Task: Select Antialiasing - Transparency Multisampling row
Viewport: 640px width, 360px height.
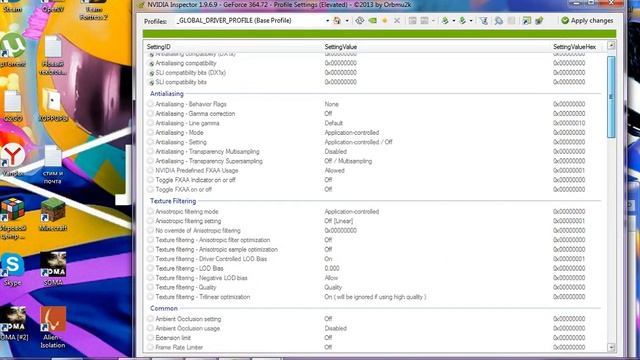Action: pyautogui.click(x=375, y=151)
